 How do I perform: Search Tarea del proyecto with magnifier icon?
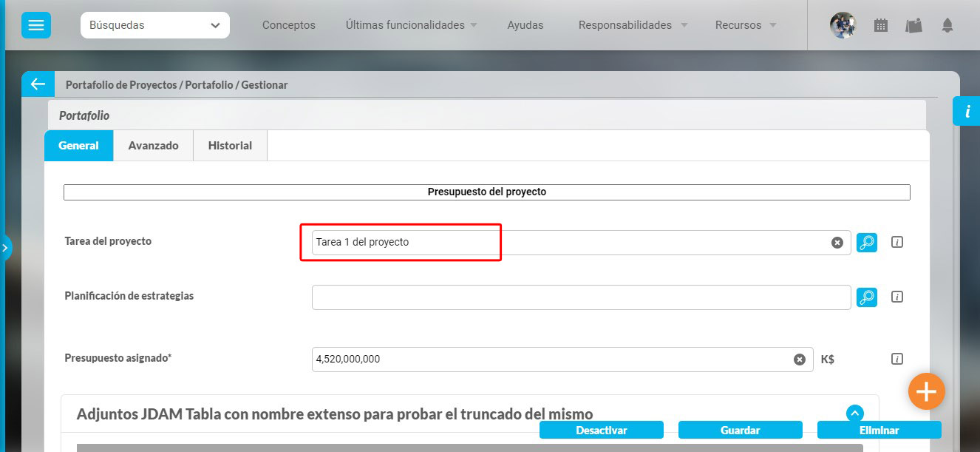(x=867, y=243)
